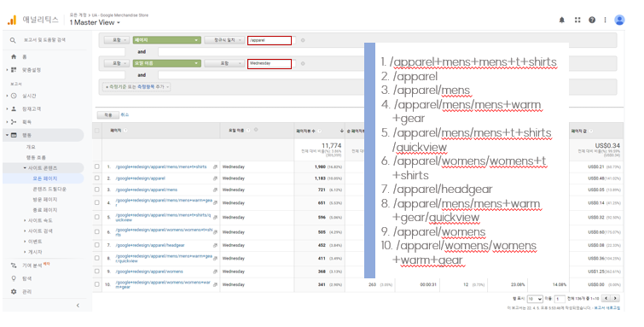Select 콘텐츠 드릴다운 in sidebar

(49, 190)
